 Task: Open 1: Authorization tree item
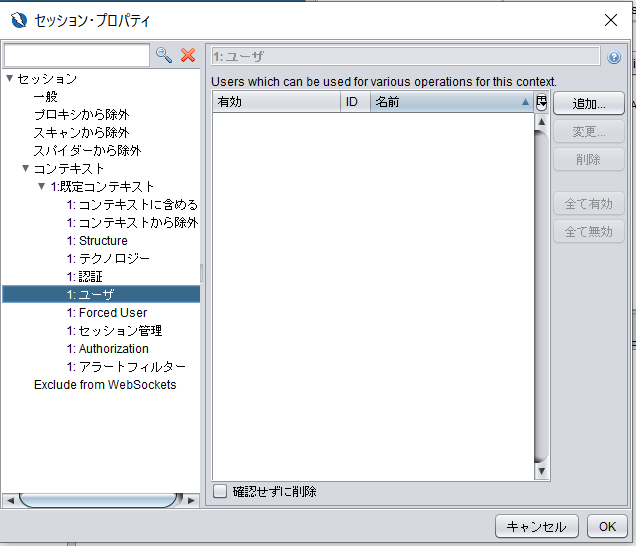[x=107, y=349]
